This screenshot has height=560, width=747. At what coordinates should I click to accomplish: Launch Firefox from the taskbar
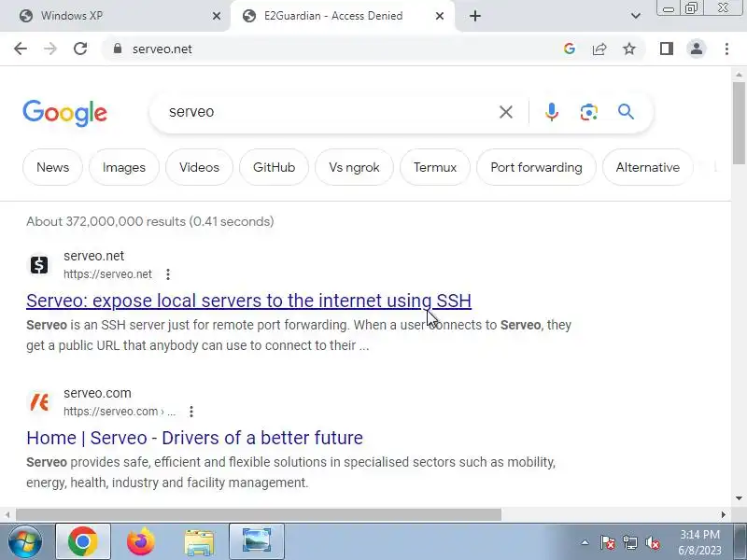(x=141, y=541)
